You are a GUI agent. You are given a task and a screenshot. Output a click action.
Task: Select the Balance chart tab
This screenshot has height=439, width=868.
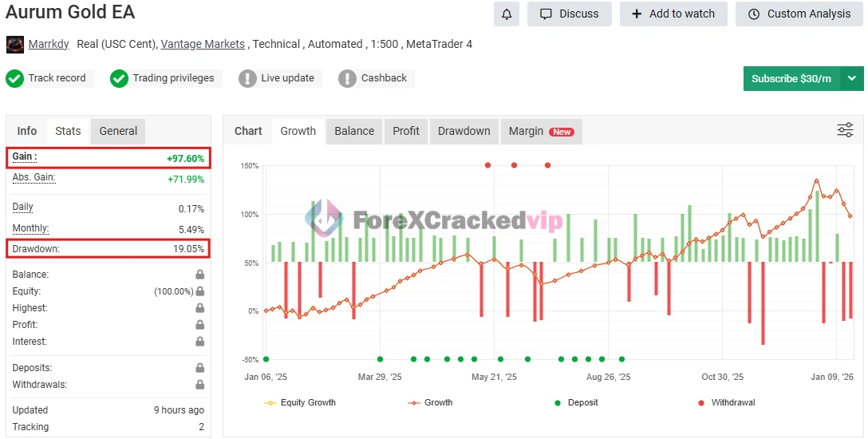(x=354, y=131)
